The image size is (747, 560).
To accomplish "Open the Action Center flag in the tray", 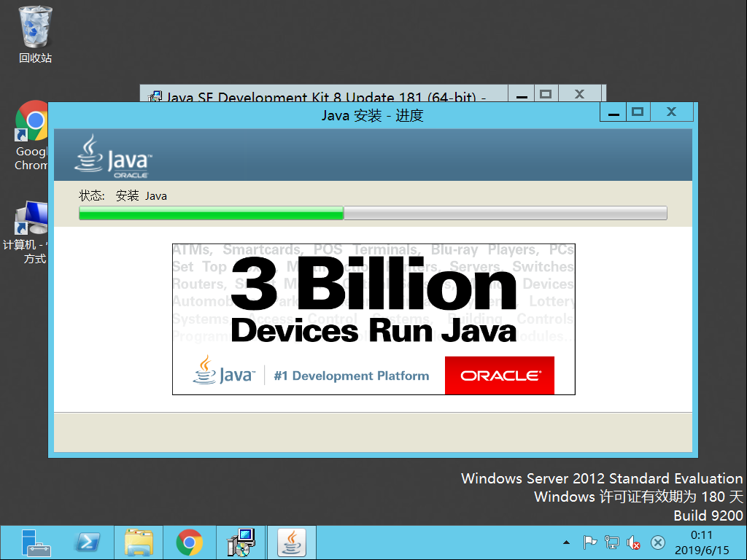I will coord(589,542).
